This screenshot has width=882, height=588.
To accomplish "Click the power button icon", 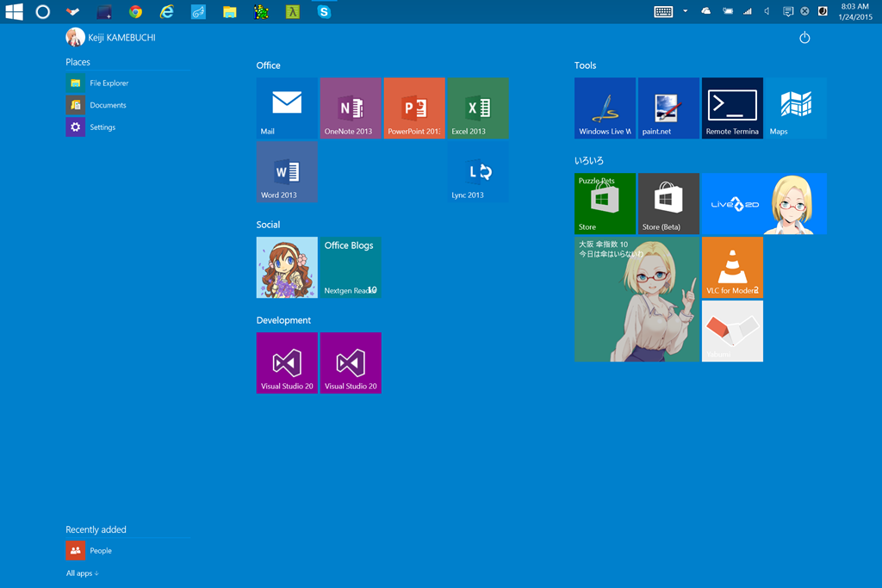I will coord(804,38).
